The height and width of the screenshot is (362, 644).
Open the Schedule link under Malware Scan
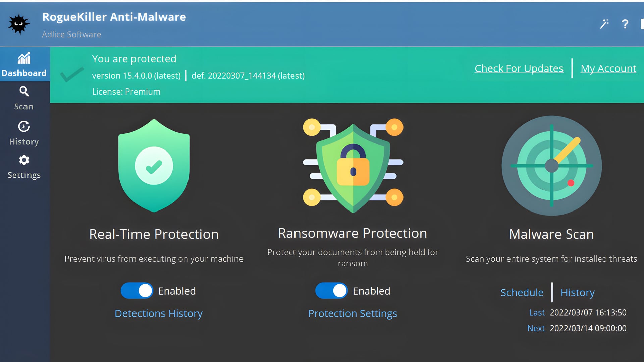522,292
